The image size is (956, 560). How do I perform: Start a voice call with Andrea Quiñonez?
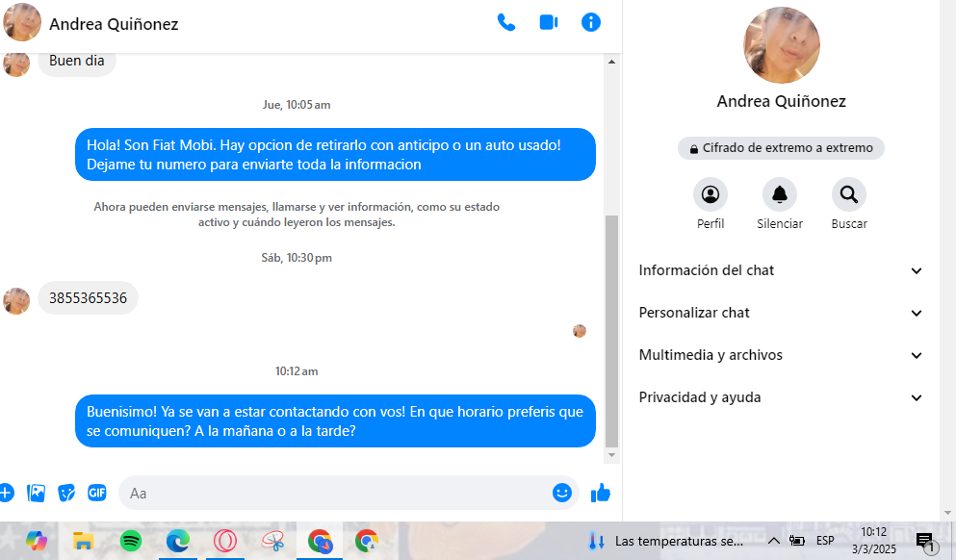point(506,23)
